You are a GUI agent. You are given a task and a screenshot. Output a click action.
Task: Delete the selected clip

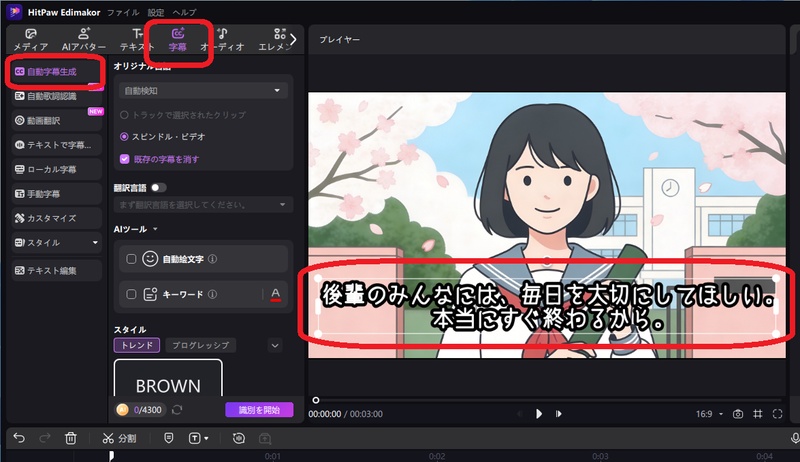pos(71,438)
